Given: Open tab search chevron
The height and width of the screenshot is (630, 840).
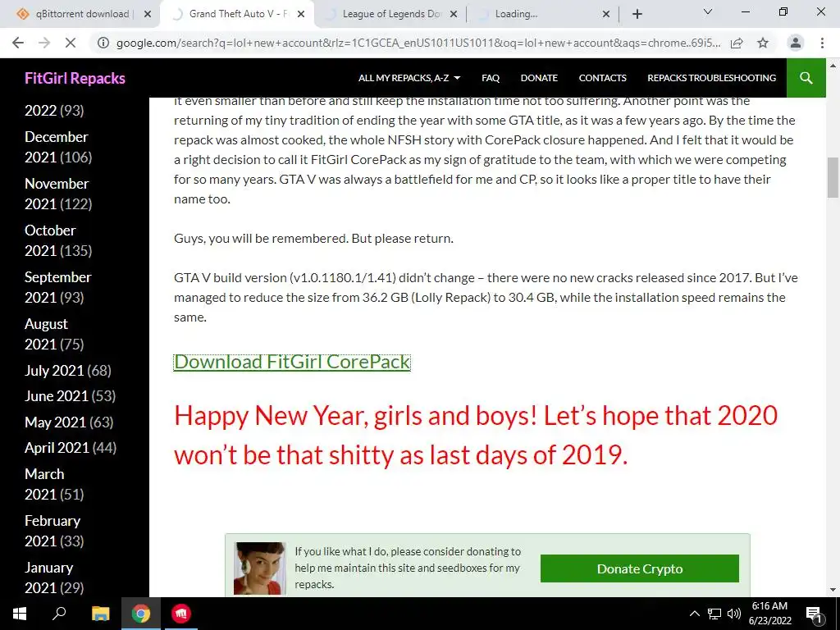Looking at the screenshot, I should [x=708, y=11].
